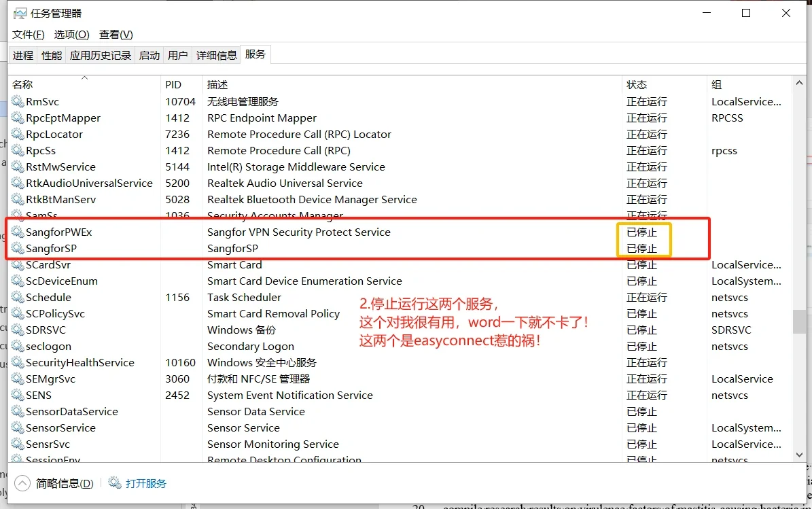Click PID 10704 in the RmSvc row

(180, 101)
